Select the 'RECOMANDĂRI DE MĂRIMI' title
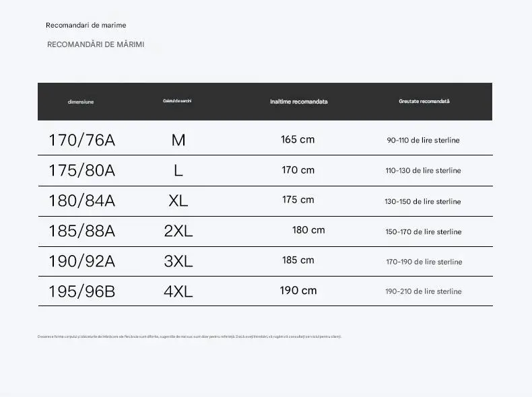The height and width of the screenshot is (397, 532). [96, 44]
